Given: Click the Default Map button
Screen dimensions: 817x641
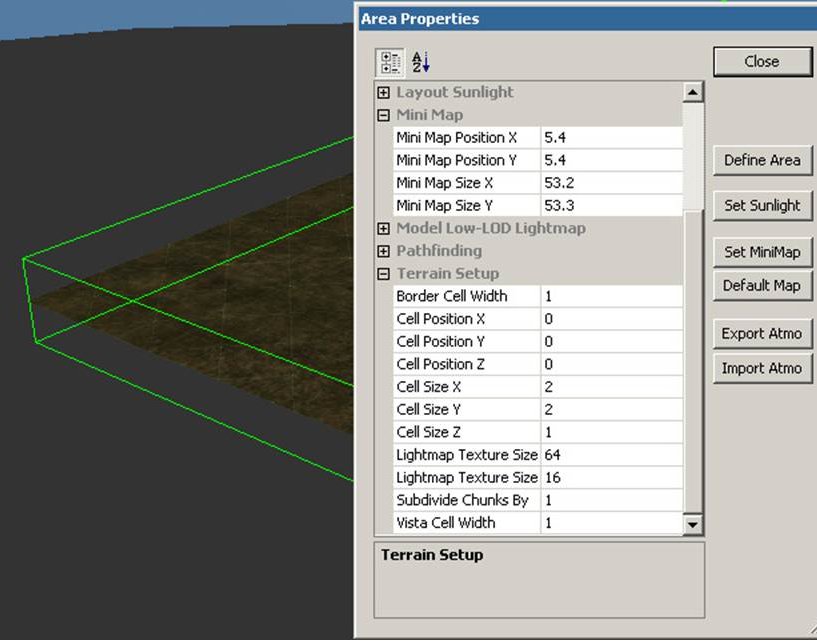Looking at the screenshot, I should point(762,285).
